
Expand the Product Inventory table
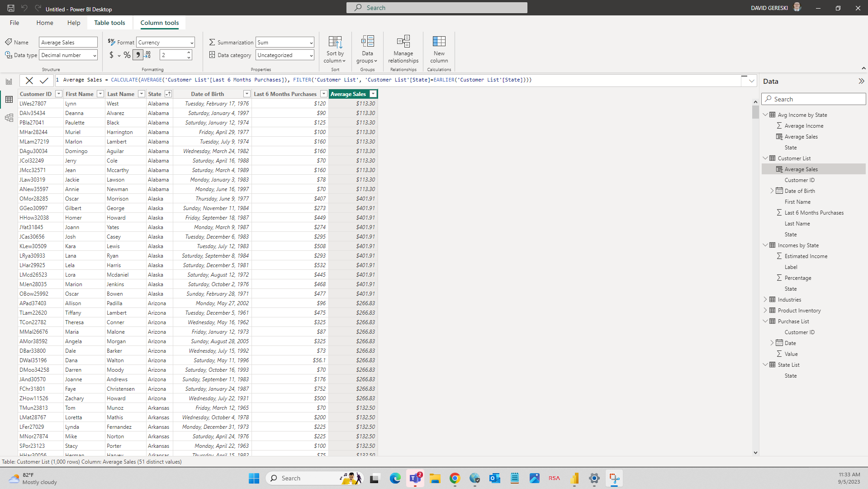tap(765, 310)
